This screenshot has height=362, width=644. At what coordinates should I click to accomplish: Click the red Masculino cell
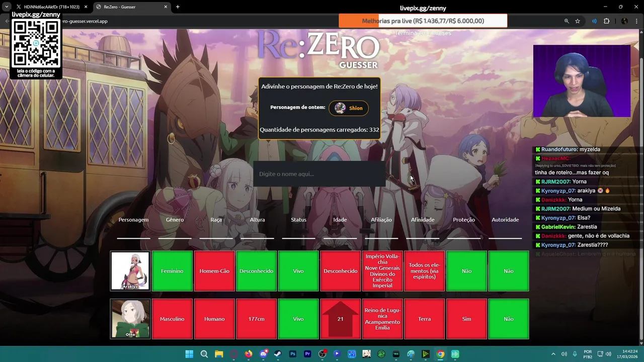tap(172, 319)
